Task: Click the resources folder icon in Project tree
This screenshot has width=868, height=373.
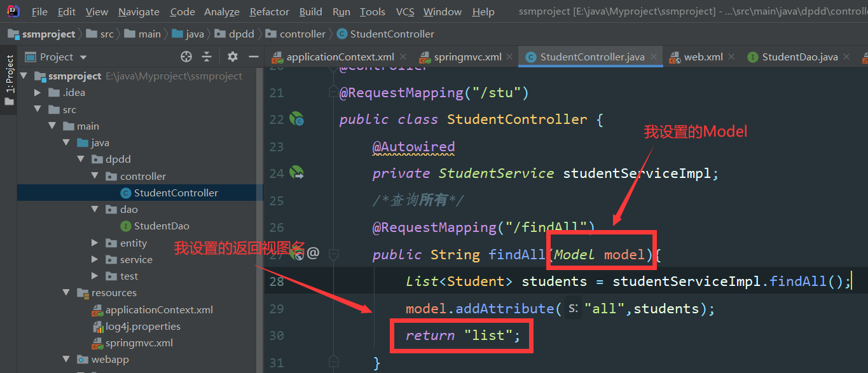Action: [x=83, y=293]
